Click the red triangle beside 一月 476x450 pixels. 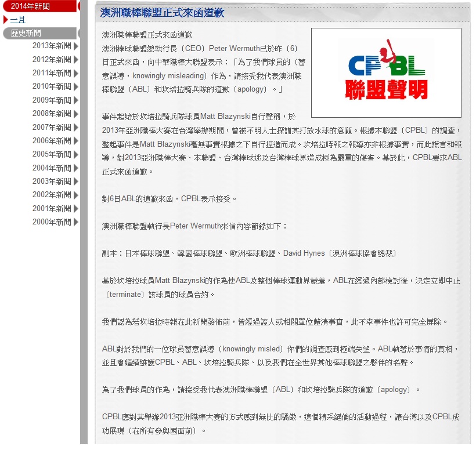pos(5,20)
